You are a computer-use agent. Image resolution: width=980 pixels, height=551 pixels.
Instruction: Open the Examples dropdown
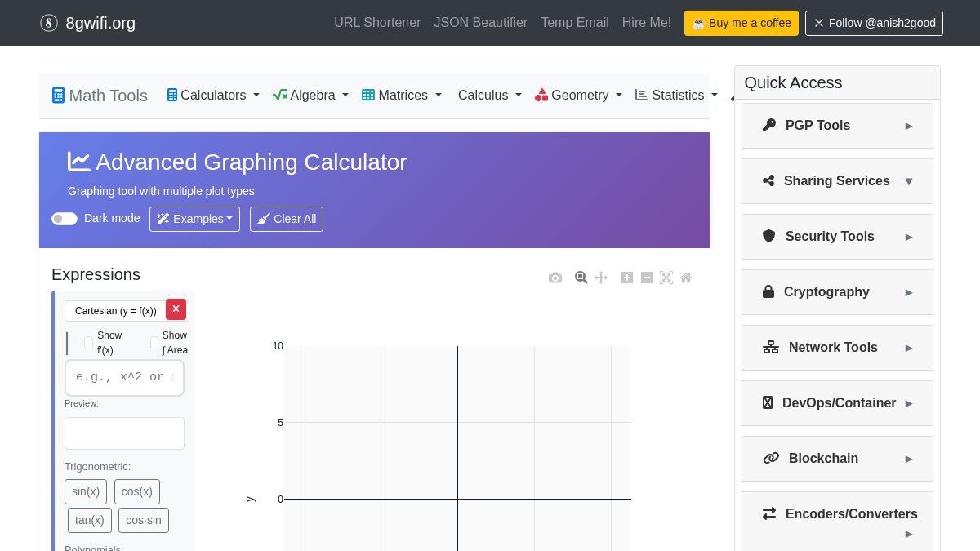[x=194, y=219]
